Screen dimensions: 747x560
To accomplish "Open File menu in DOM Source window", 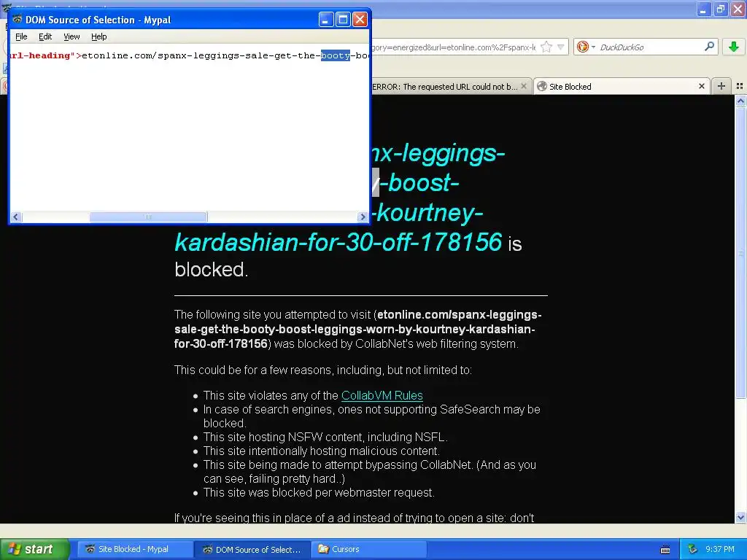I will [x=21, y=36].
